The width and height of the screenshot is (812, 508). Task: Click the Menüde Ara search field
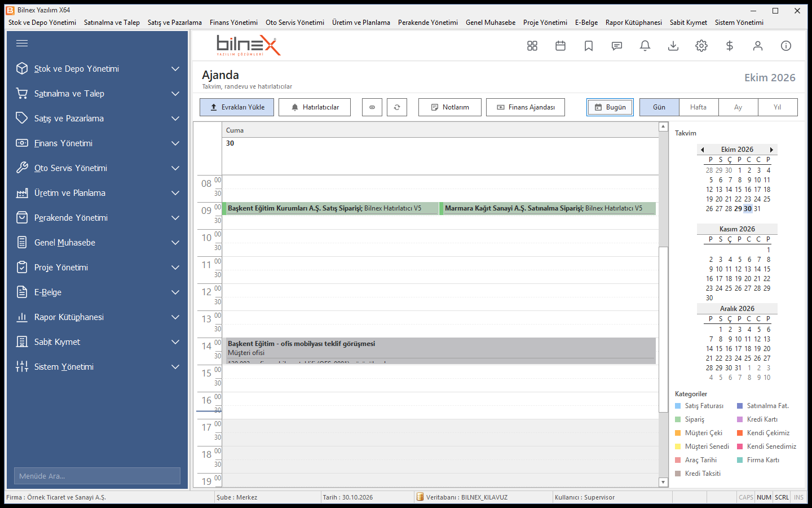click(97, 476)
